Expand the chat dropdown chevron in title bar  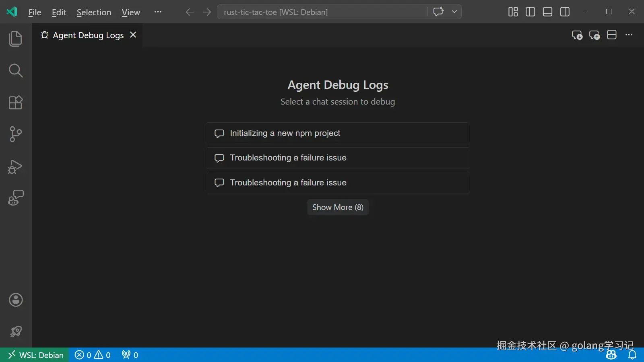click(454, 12)
